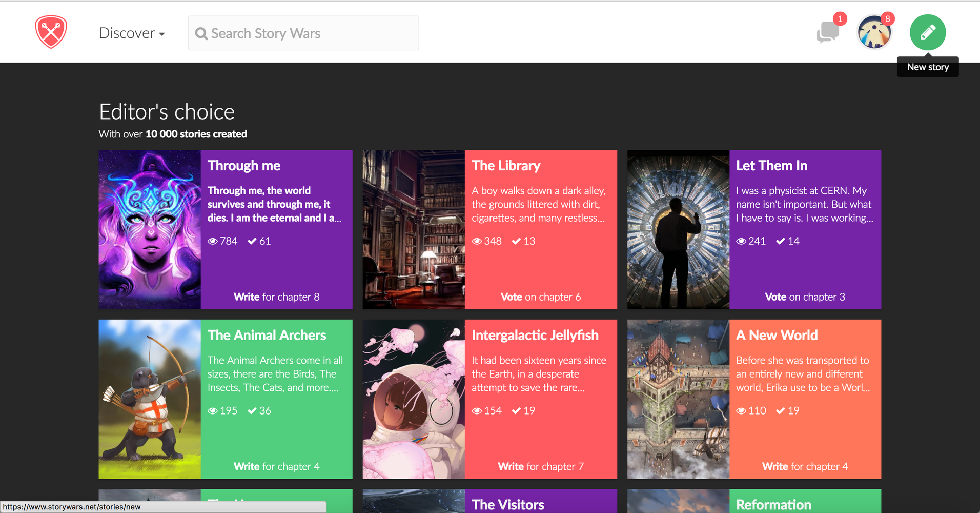The width and height of the screenshot is (980, 513).
Task: Open the A New World cover image
Action: pos(678,399)
